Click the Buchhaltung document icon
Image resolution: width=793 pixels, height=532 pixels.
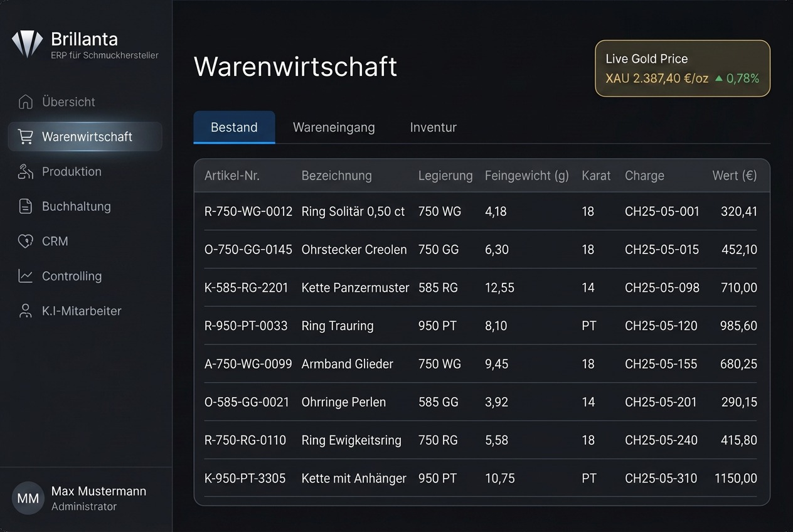point(26,206)
